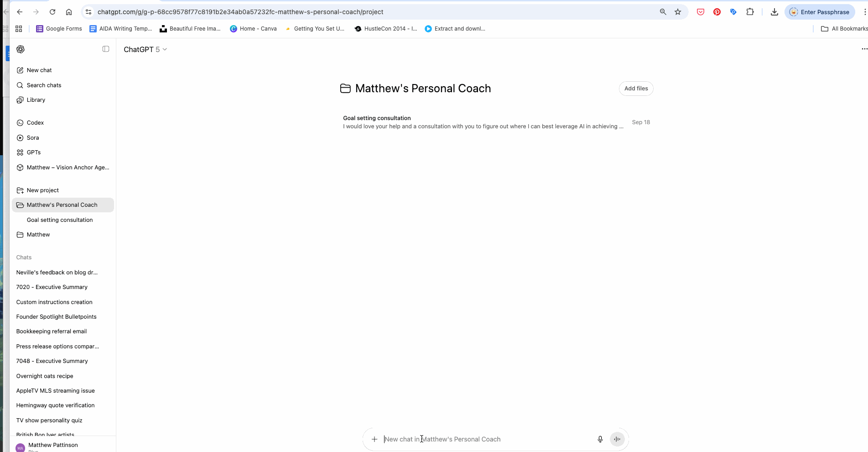Select Matthew's Personal Coach project in sidebar
Screen dimensions: 868x452
63,205
